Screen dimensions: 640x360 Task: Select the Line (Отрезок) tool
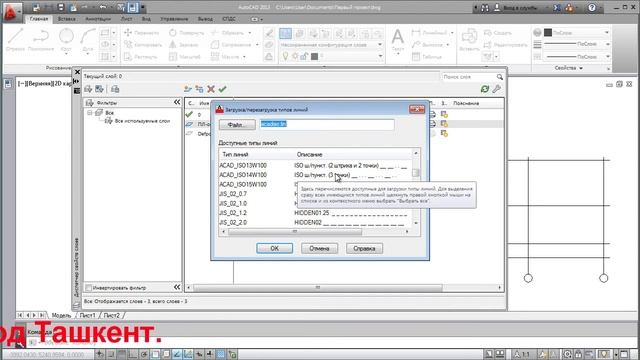click(15, 40)
